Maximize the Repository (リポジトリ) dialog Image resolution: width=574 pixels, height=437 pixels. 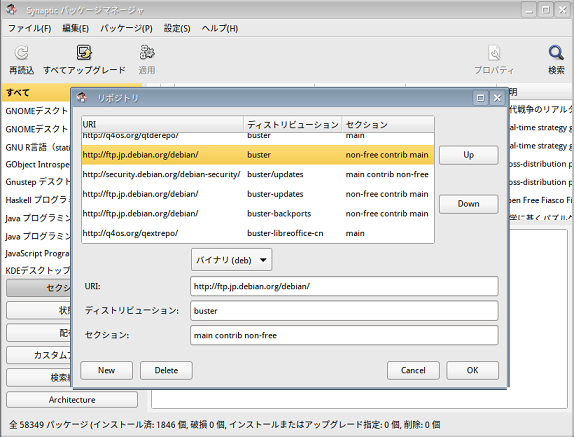click(x=480, y=98)
